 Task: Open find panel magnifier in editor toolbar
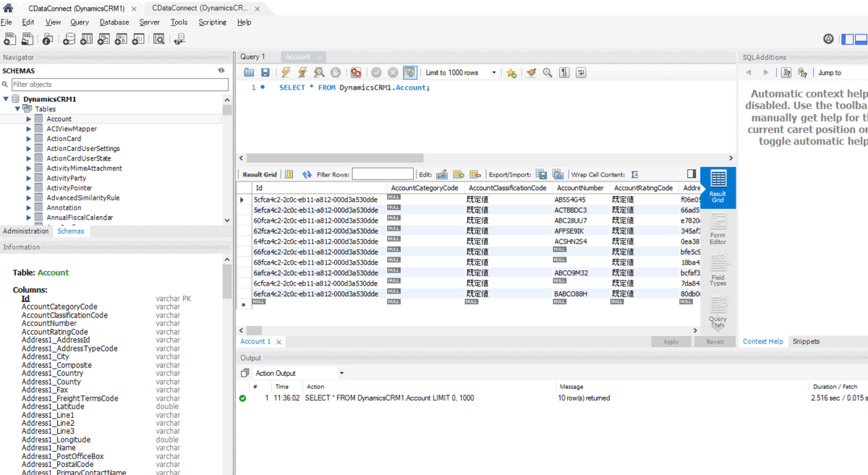coord(548,72)
